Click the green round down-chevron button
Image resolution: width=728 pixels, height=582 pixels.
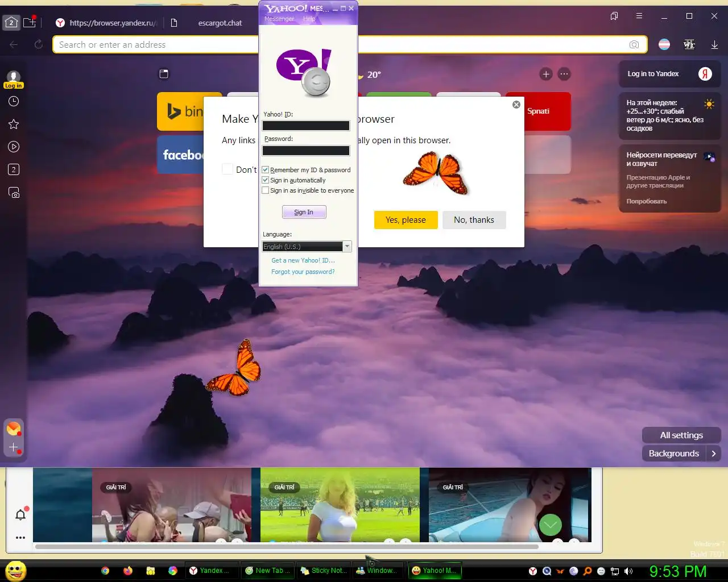pyautogui.click(x=550, y=525)
